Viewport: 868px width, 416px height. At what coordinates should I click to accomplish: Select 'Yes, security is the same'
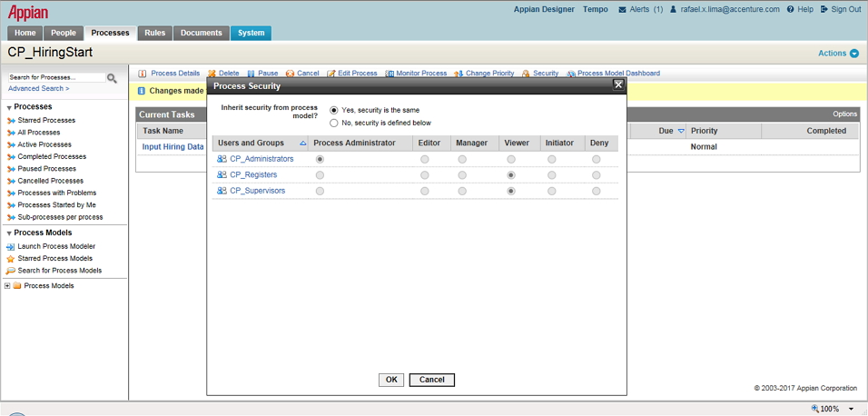[x=334, y=110]
